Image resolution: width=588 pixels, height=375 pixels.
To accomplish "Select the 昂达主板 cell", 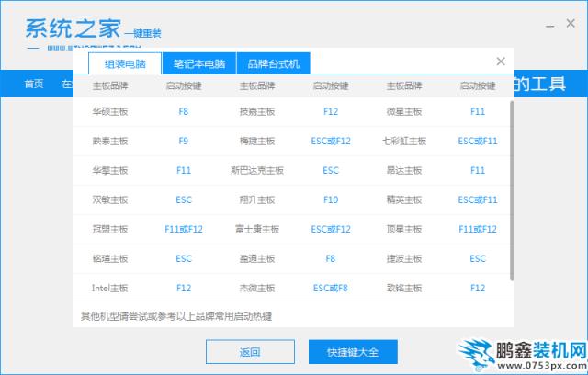I will pyautogui.click(x=404, y=170).
